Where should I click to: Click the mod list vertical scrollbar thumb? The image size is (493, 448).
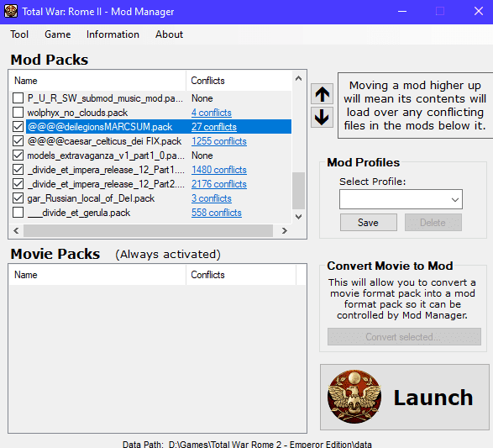(x=298, y=191)
